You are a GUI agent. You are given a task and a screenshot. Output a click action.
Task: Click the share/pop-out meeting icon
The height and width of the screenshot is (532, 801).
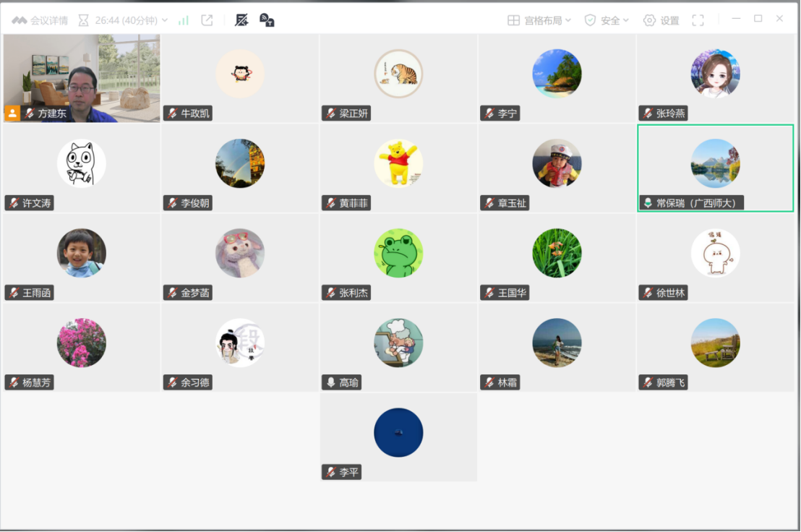[x=207, y=20]
